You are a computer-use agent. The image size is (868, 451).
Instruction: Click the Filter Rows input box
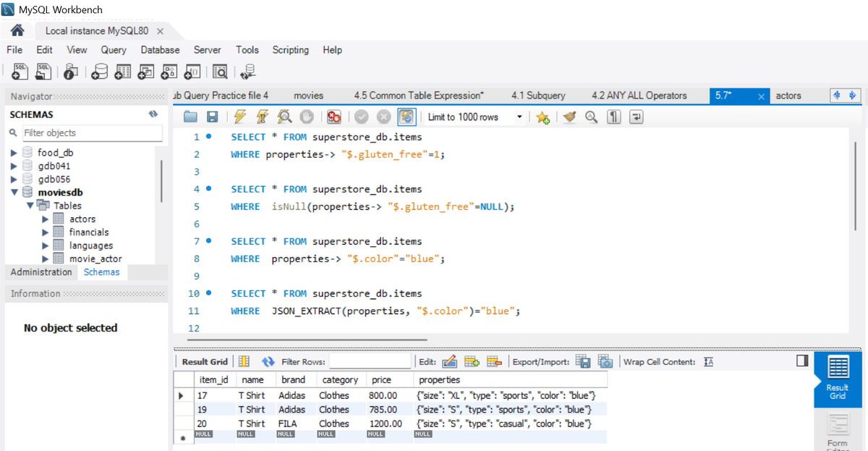click(369, 361)
